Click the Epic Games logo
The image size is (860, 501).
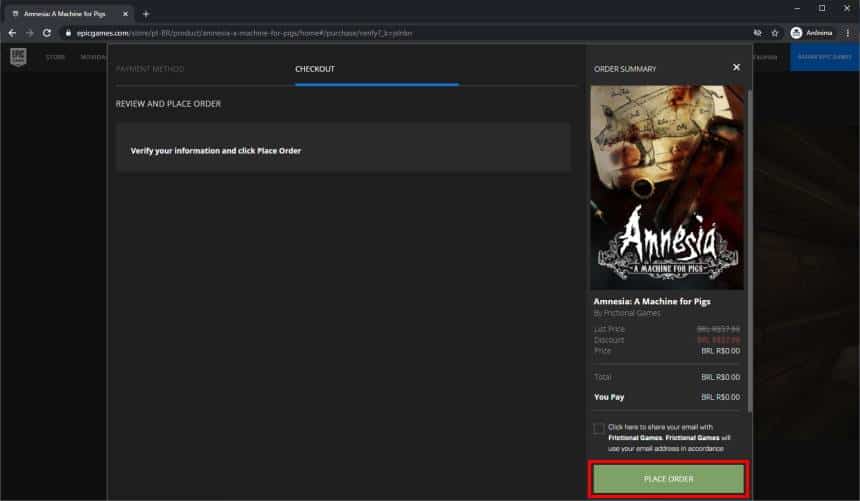click(x=18, y=57)
